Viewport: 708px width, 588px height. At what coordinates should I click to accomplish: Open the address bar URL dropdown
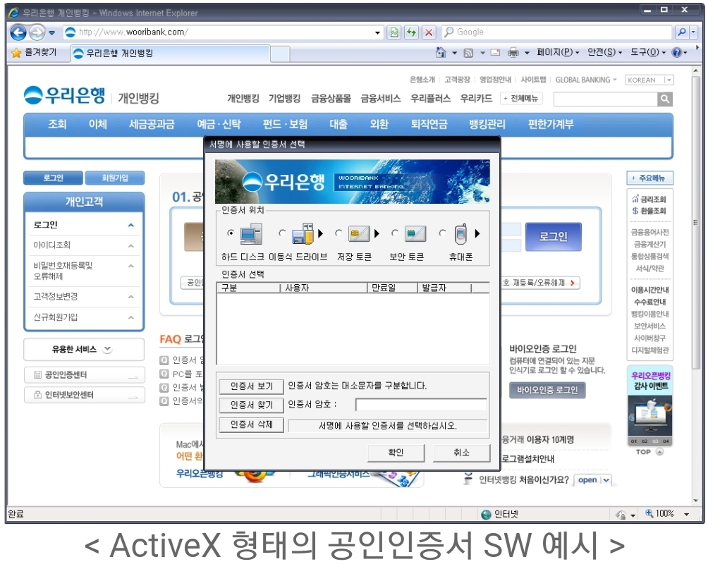click(x=377, y=32)
